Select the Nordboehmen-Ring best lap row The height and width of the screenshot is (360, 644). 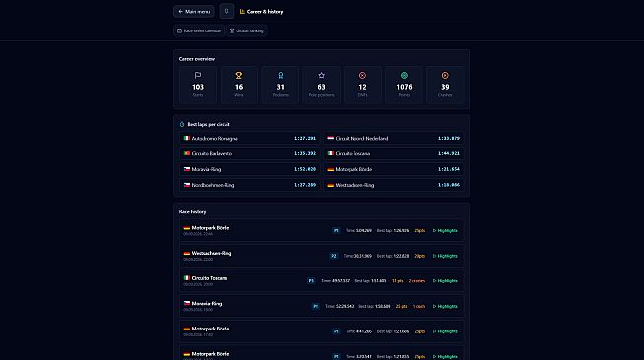[x=250, y=185]
